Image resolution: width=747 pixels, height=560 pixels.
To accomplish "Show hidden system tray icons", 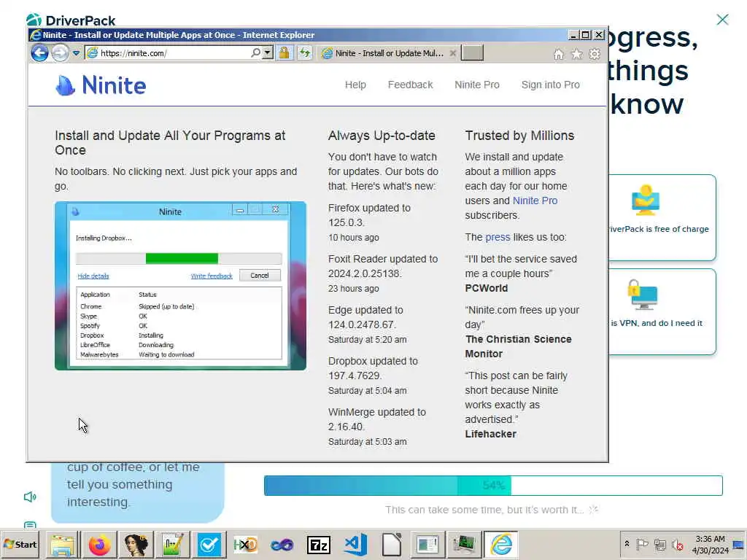I will point(627,544).
